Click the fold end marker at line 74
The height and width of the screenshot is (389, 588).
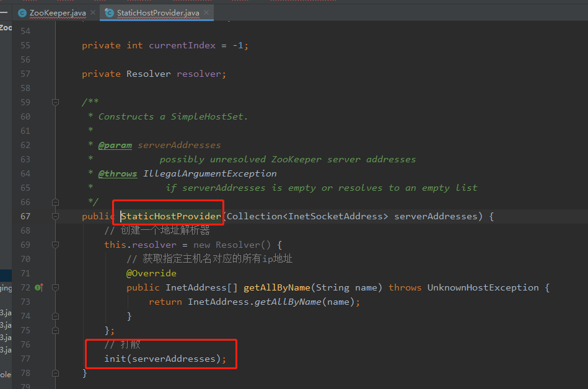pos(56,316)
